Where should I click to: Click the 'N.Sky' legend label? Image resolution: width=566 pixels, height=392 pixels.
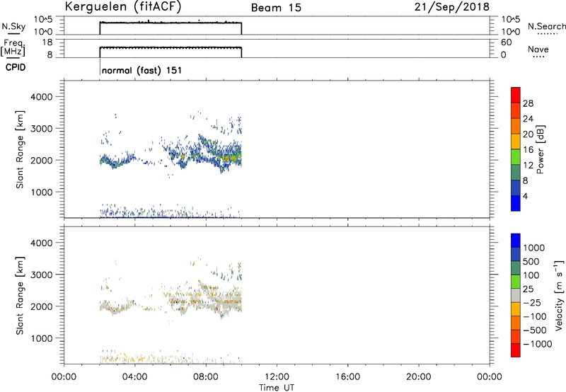[13, 27]
